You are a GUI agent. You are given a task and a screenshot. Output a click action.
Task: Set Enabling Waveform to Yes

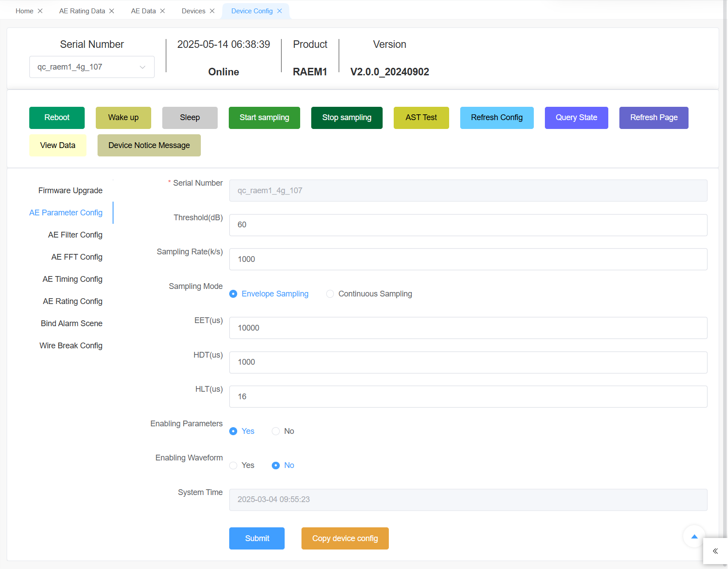pos(234,465)
